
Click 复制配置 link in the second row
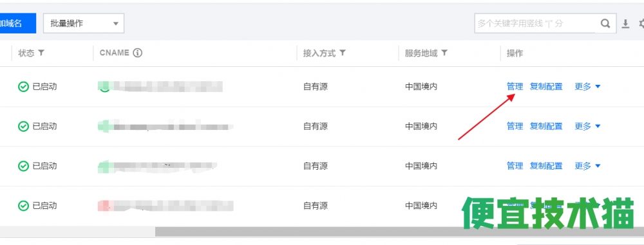(x=546, y=126)
